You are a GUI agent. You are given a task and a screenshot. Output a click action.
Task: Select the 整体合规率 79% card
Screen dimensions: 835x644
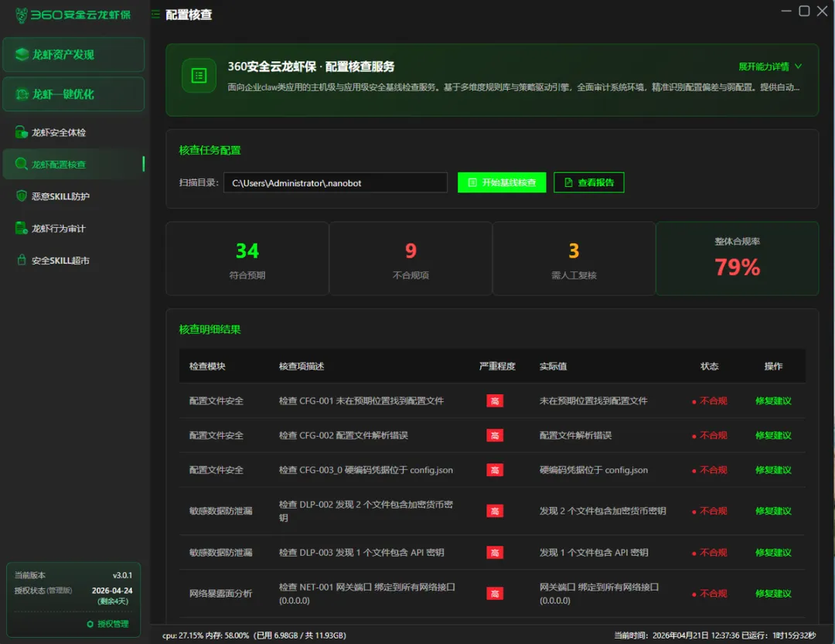click(x=737, y=258)
